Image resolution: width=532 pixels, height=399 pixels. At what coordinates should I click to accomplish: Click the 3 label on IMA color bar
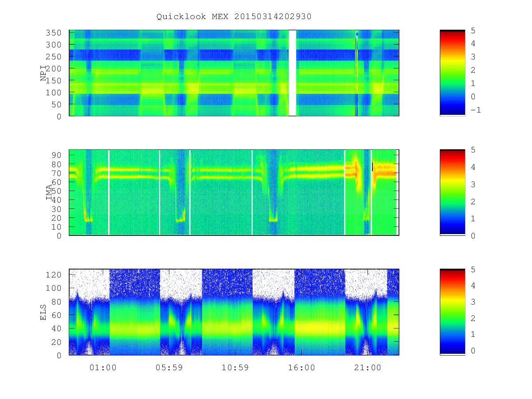pos(473,184)
